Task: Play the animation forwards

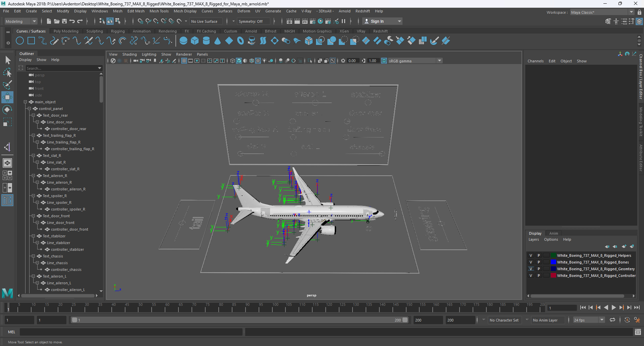Action: tap(614, 307)
